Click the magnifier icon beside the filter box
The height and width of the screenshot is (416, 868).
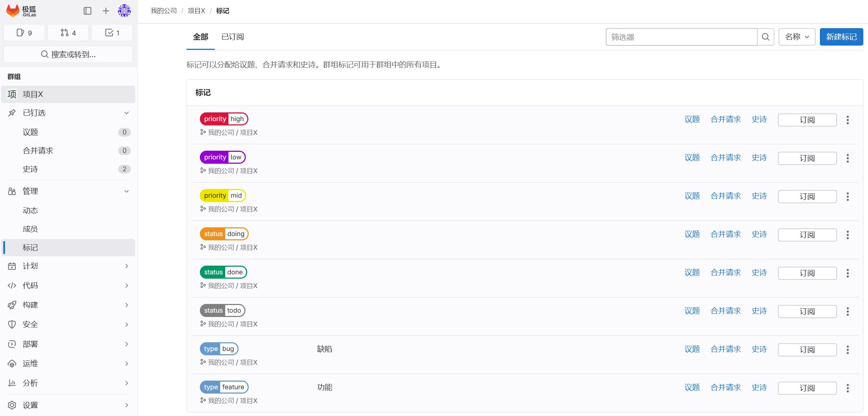tap(765, 37)
